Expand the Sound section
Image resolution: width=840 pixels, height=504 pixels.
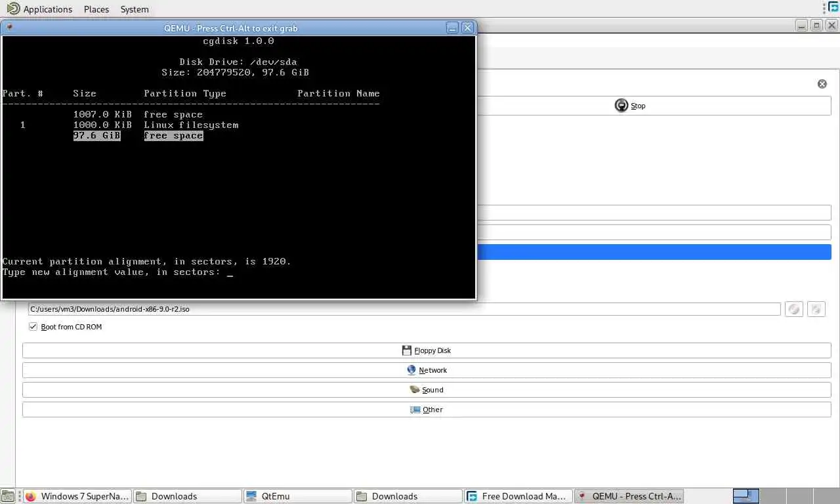coord(427,390)
